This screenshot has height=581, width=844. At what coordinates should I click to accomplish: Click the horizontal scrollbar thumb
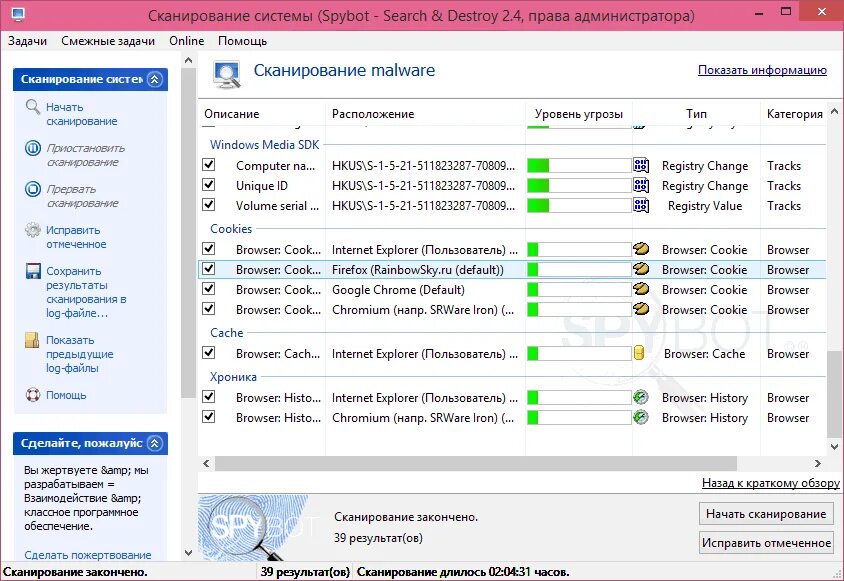(476, 463)
